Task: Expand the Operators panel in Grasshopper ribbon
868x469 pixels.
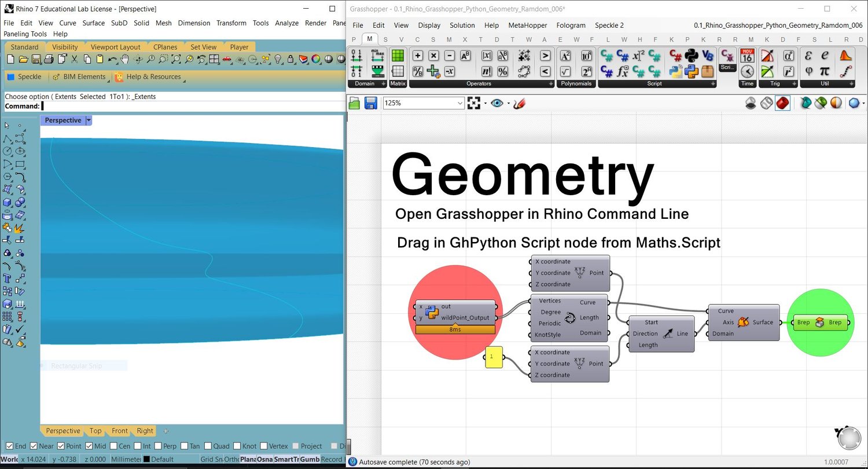Action: click(x=550, y=85)
